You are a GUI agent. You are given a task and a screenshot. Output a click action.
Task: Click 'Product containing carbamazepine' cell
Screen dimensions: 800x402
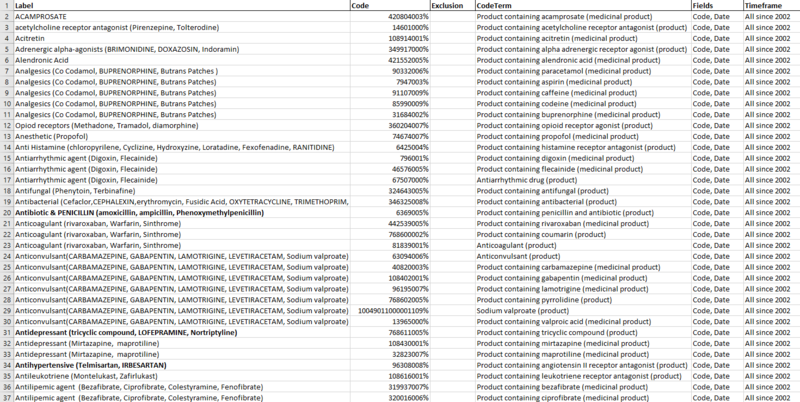coord(583,267)
